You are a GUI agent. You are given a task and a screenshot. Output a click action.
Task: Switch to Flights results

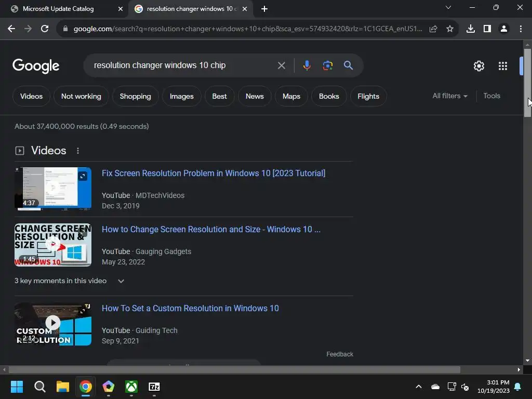click(x=368, y=96)
